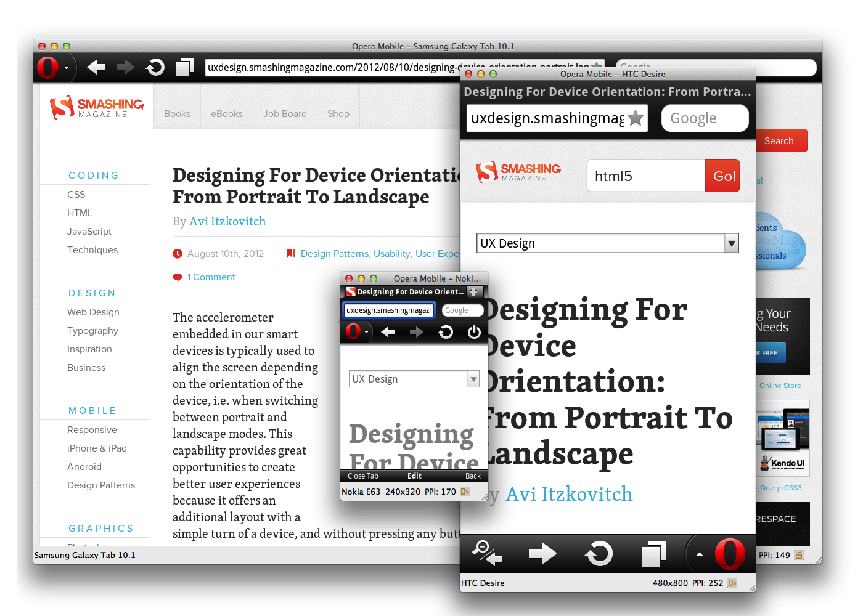Select the Edit softkey in Nokia window
Viewport: 863px width, 616px height.
coord(414,476)
